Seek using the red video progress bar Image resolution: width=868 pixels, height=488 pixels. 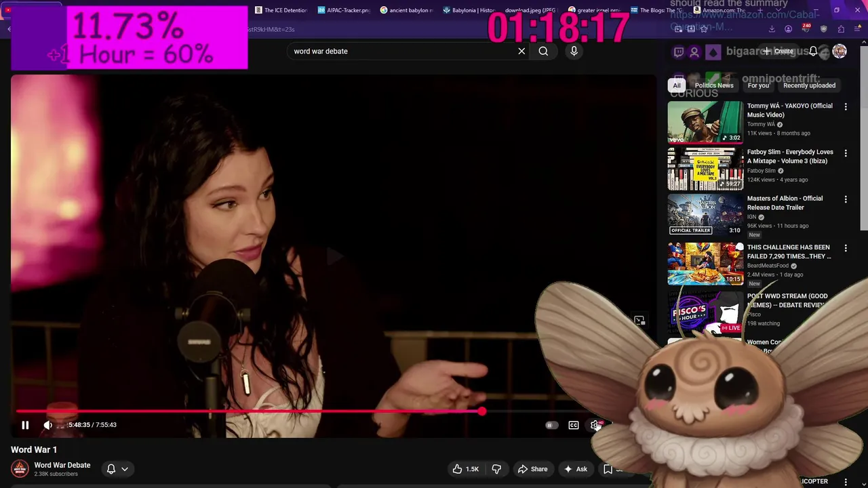click(x=248, y=411)
